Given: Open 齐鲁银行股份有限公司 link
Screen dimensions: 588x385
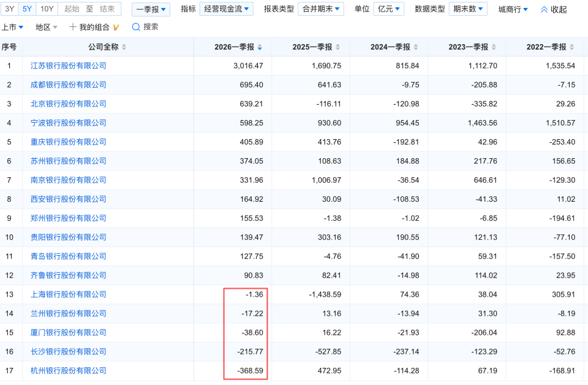Looking at the screenshot, I should (x=68, y=275).
